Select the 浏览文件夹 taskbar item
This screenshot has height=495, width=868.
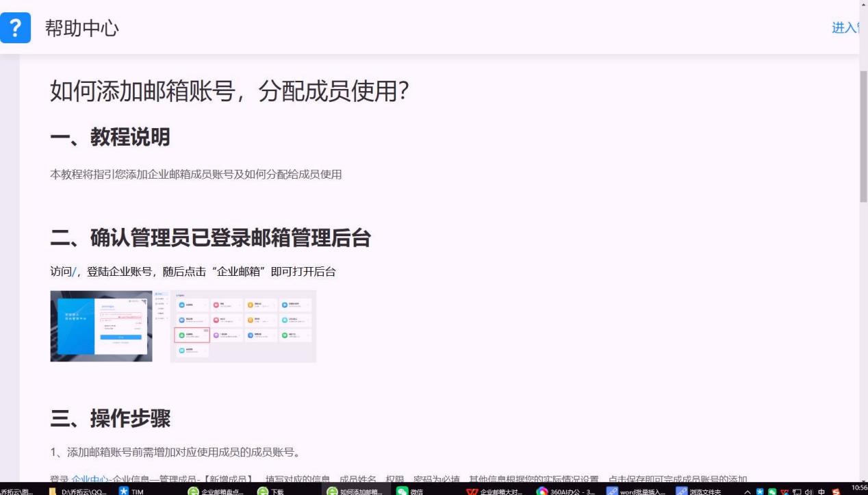coord(698,491)
